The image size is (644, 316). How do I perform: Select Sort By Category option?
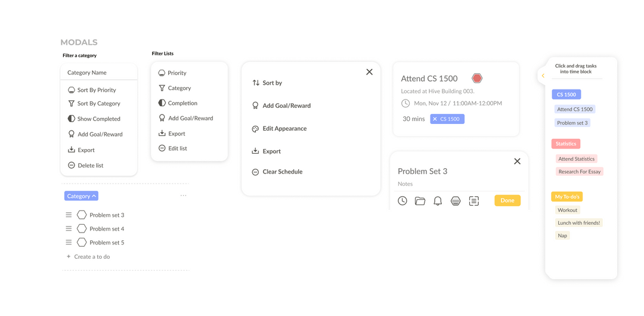point(94,104)
